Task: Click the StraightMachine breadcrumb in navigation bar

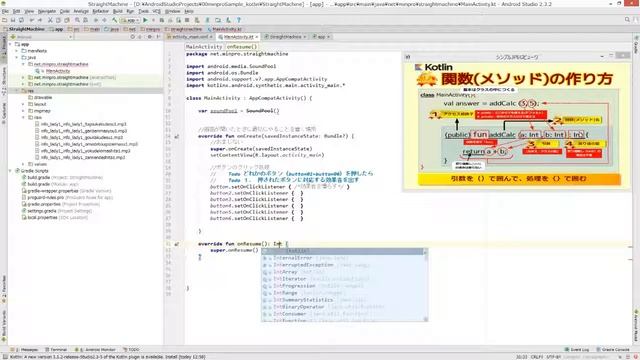Action: coord(24,29)
